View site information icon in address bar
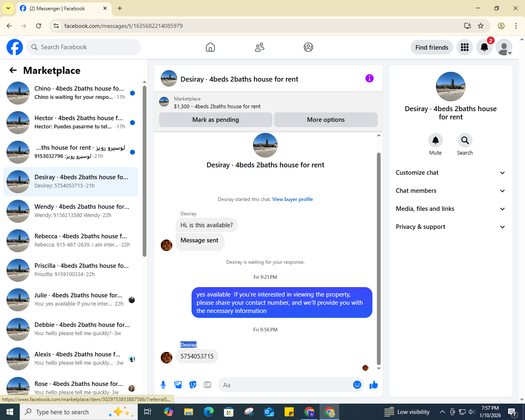 (56, 26)
